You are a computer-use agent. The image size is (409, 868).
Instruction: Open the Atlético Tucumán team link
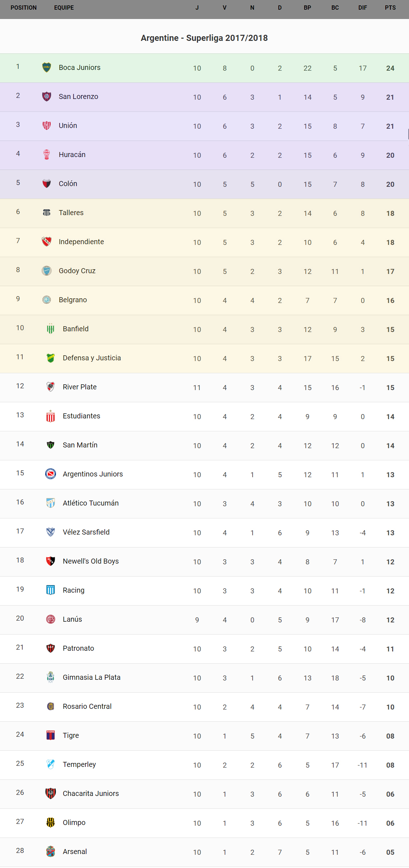91,503
